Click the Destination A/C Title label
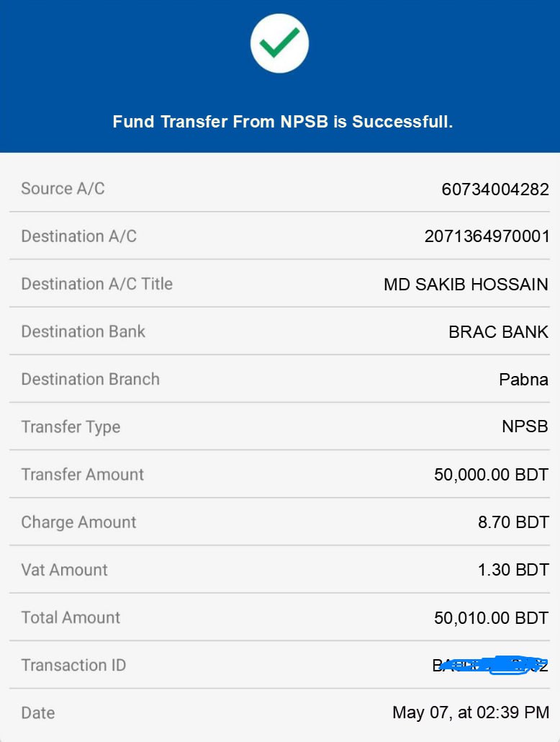 tap(96, 284)
